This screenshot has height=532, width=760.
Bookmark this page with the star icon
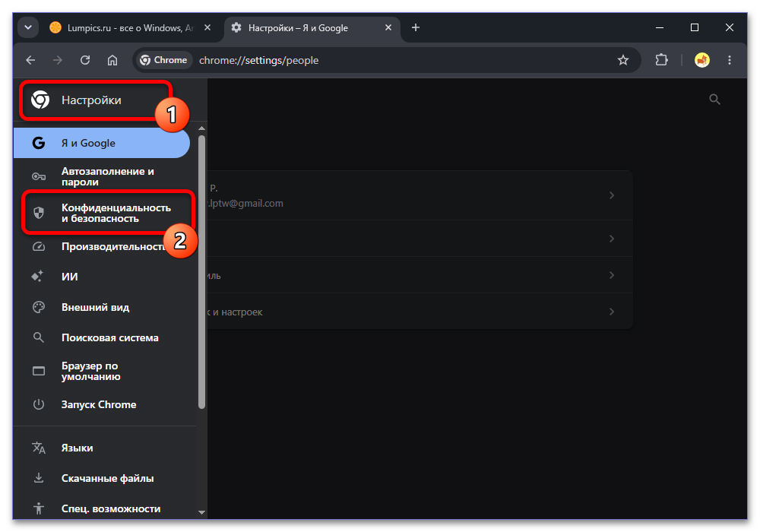pos(623,60)
